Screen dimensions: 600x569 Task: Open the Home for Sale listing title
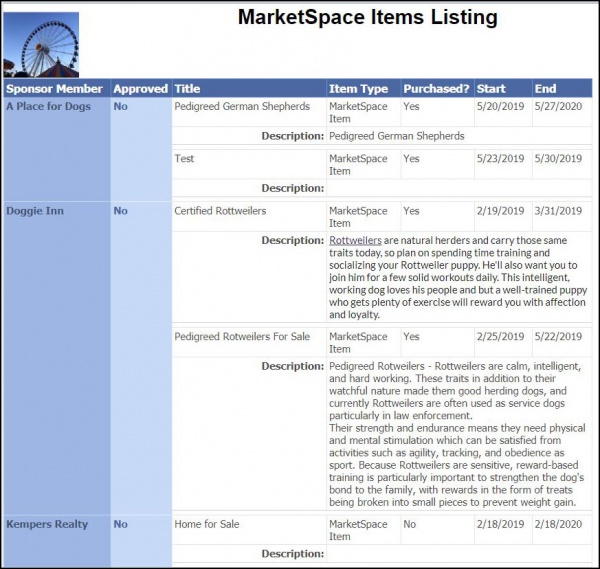(207, 524)
